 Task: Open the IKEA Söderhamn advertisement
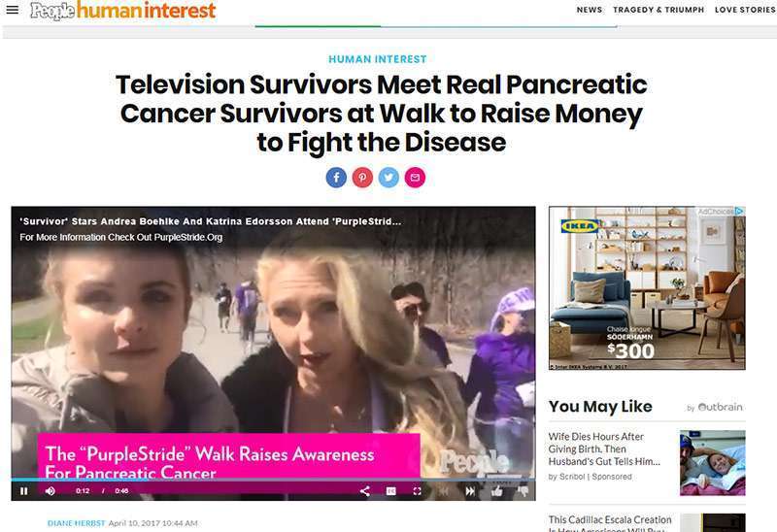(647, 287)
